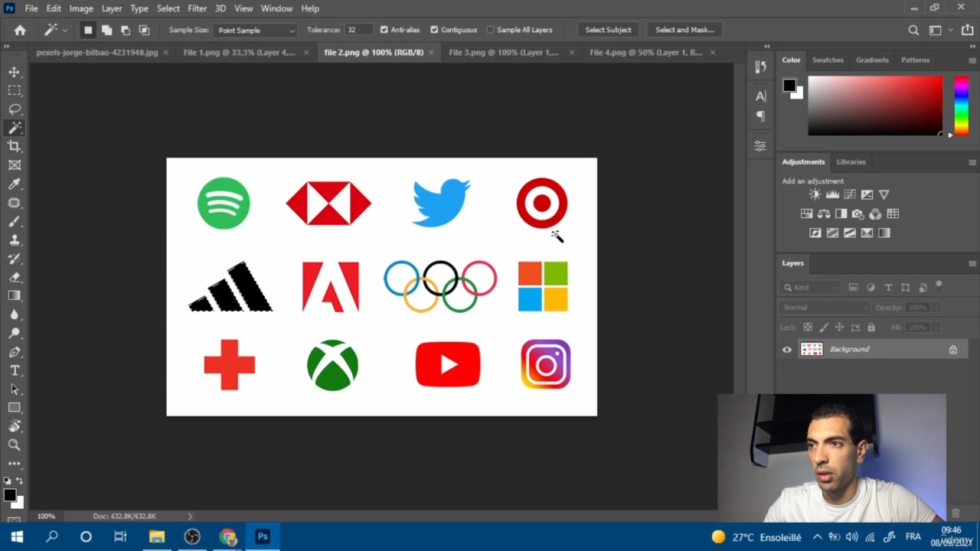Select the Frame tool

15,165
